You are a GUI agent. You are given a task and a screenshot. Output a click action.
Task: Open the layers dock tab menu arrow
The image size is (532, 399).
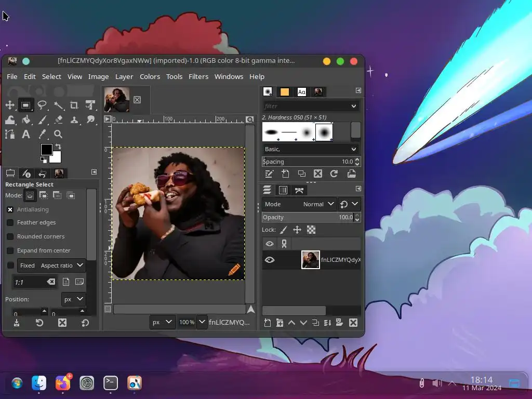coord(358,189)
